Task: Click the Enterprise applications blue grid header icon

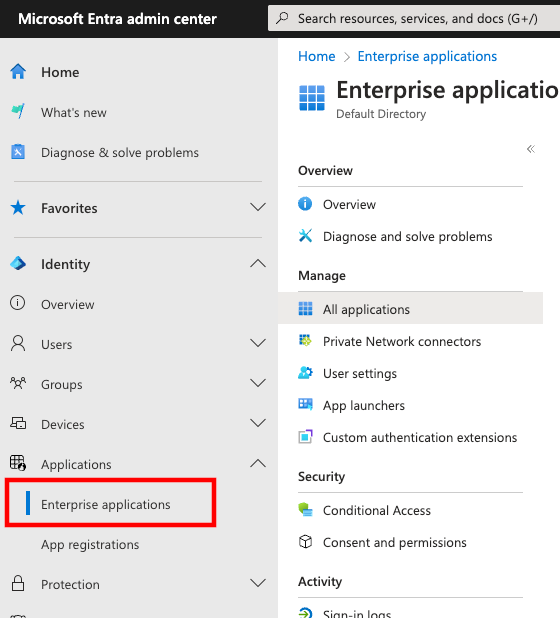Action: (x=312, y=98)
